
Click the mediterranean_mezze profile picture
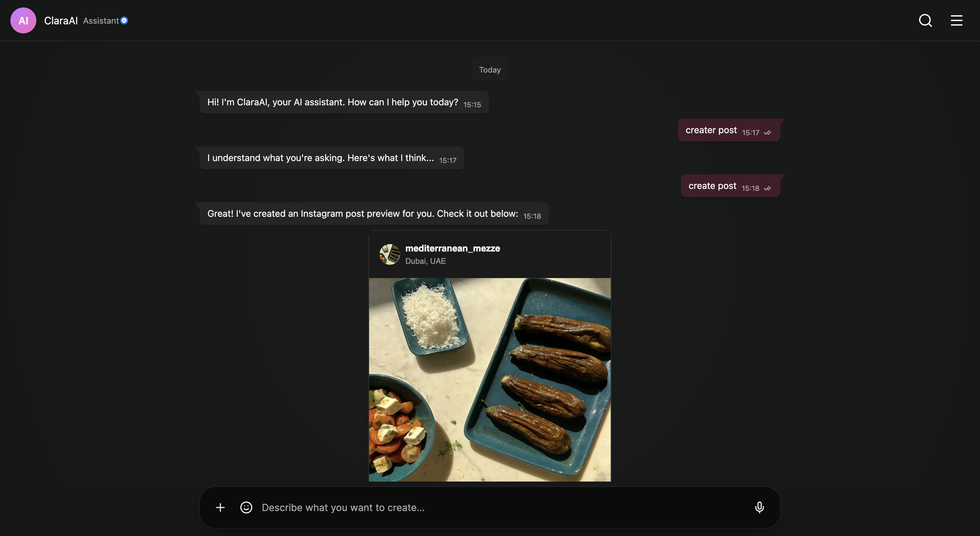tap(390, 254)
